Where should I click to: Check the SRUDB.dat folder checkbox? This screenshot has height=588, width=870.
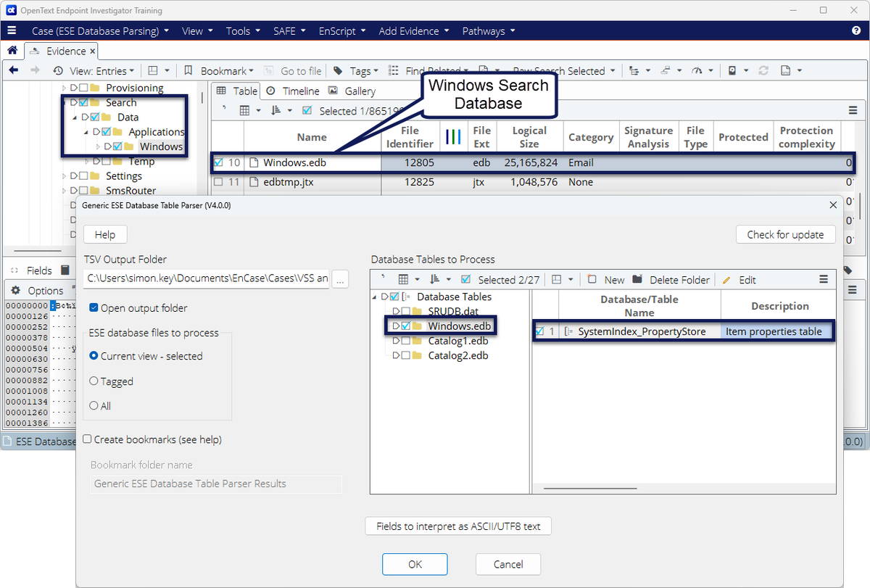405,311
